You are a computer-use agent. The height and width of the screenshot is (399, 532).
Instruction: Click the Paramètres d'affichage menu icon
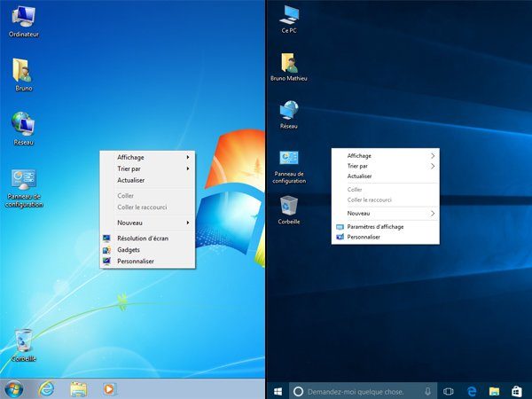[x=340, y=227]
